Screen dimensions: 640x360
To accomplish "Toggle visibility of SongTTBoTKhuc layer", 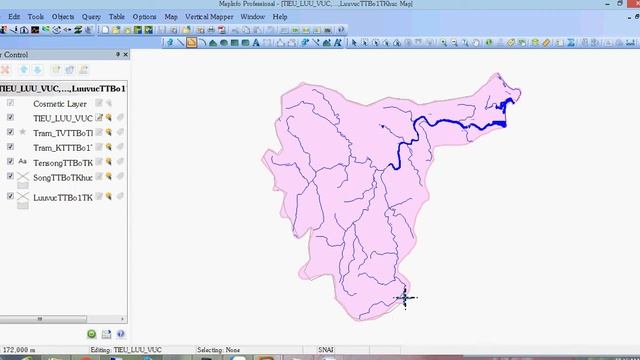I will click(10, 176).
